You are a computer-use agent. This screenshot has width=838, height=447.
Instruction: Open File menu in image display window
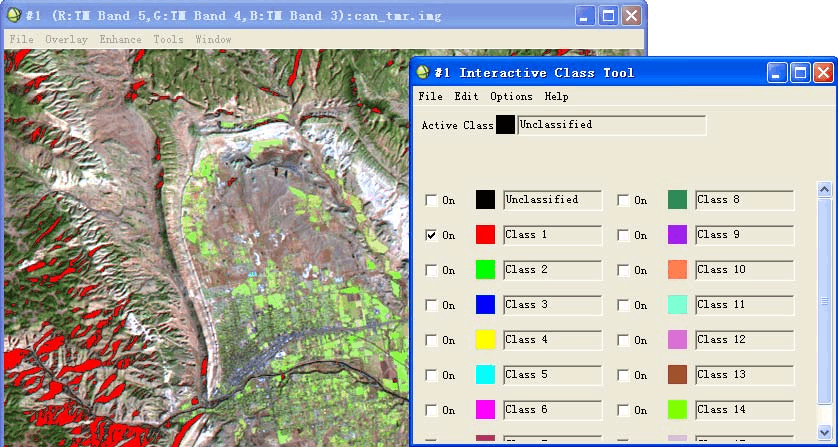(21, 40)
